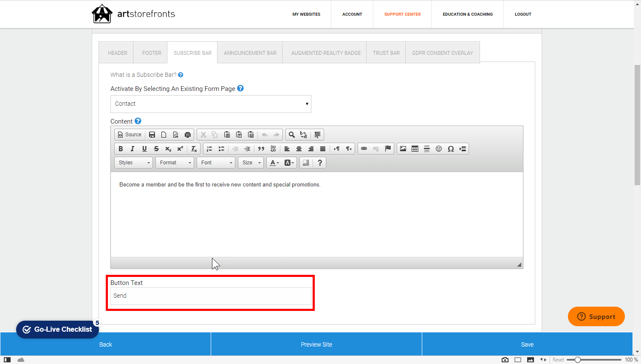This screenshot has height=364, width=641.
Task: Toggle underline text formatting
Action: [144, 149]
